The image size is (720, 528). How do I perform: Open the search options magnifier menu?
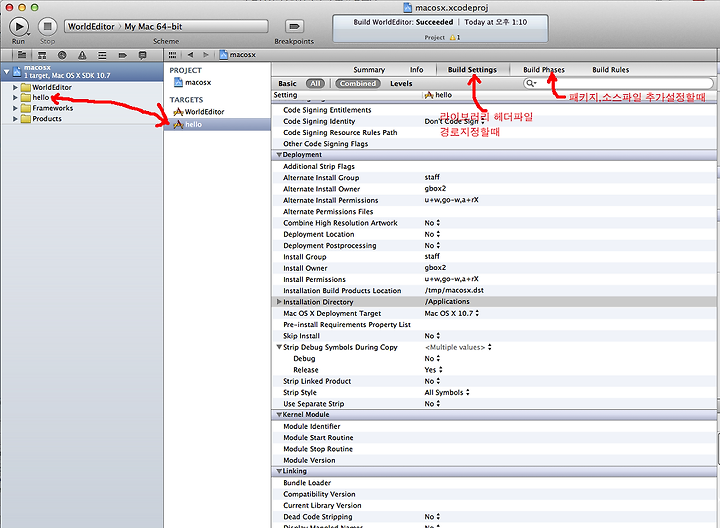tap(531, 83)
